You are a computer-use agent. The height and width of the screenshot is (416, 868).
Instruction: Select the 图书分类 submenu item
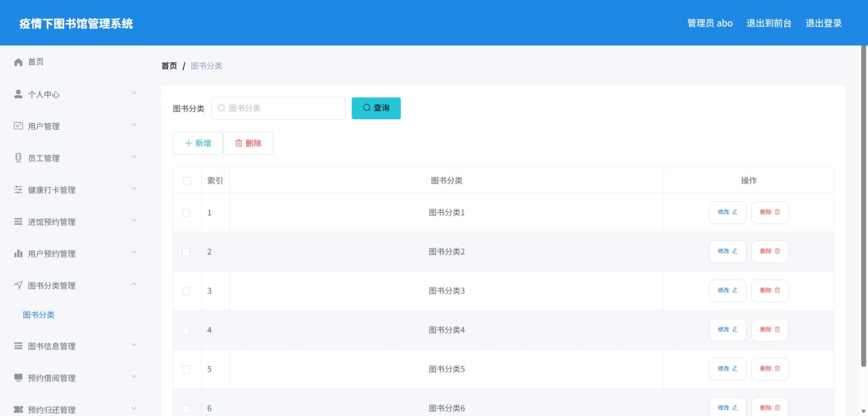[x=38, y=315]
